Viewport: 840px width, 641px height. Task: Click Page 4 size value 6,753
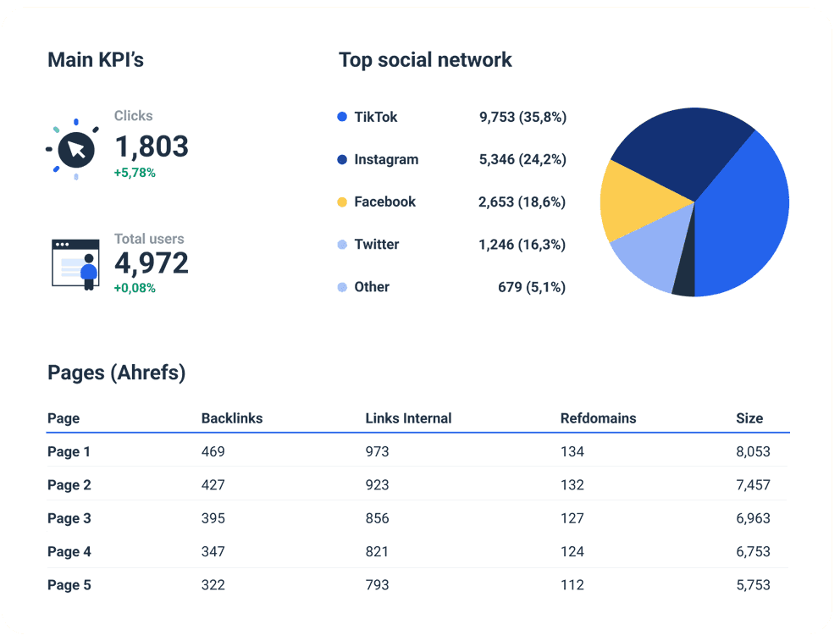pos(754,551)
